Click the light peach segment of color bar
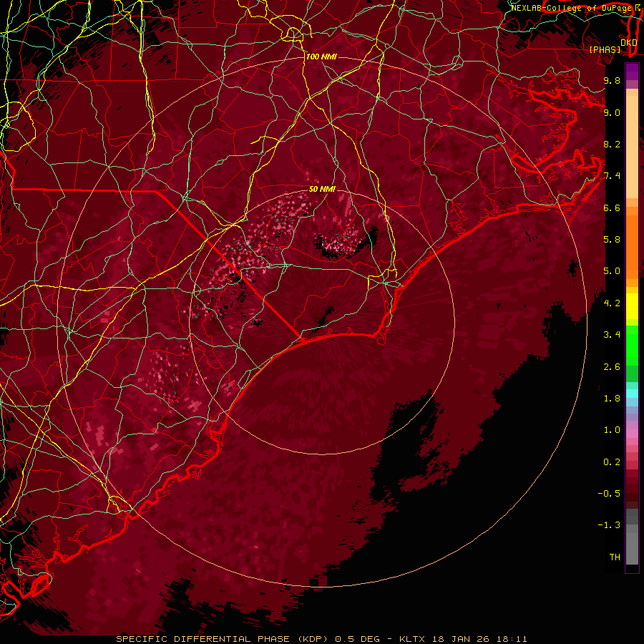Viewport: 644px width, 644px height. [x=632, y=147]
